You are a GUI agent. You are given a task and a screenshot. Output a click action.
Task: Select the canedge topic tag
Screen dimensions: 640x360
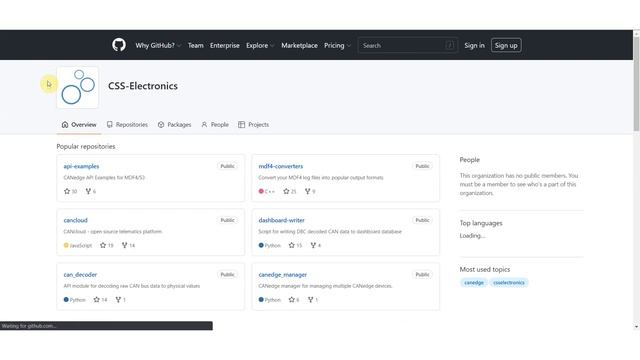pos(473,282)
